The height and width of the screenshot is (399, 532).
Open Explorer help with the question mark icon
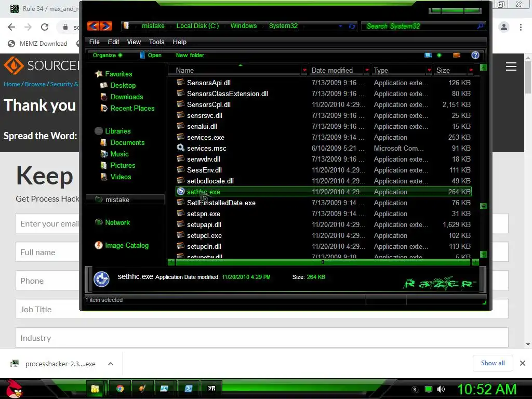(x=475, y=55)
